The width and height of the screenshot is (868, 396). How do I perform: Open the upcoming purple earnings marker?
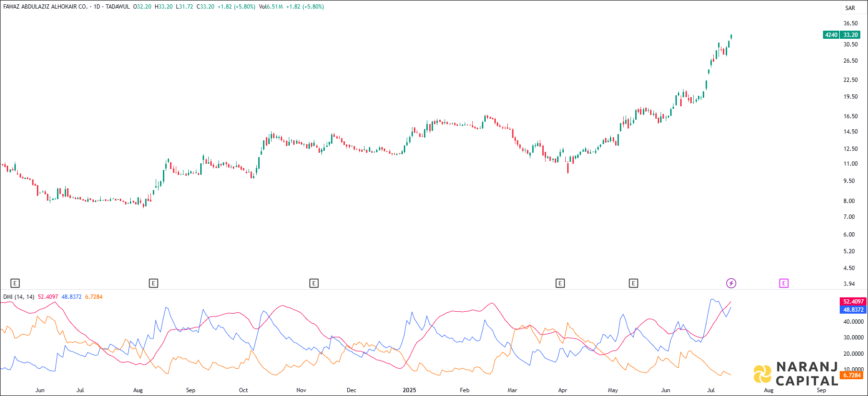coord(784,283)
